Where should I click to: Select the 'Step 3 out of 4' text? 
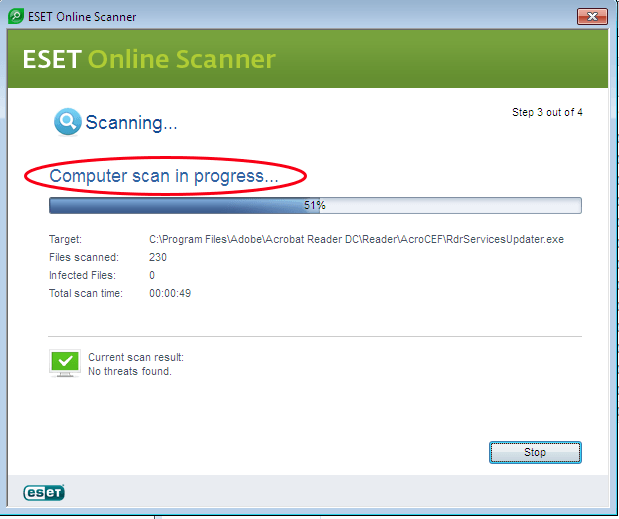[x=547, y=112]
